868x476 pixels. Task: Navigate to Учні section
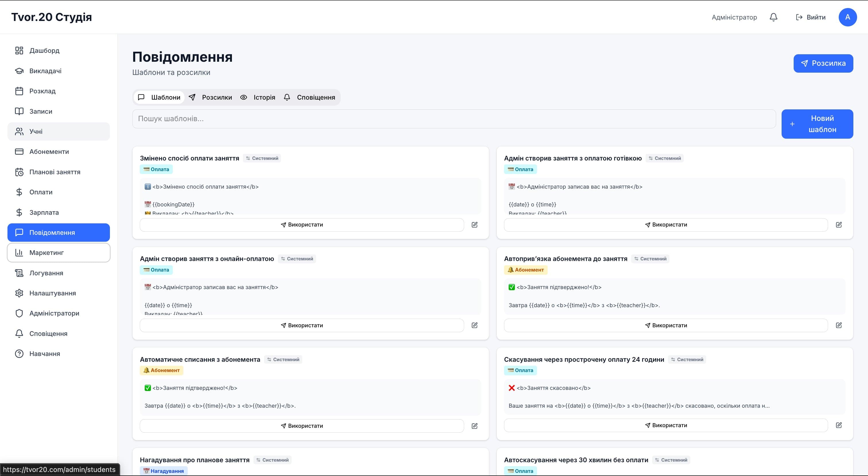click(59, 131)
